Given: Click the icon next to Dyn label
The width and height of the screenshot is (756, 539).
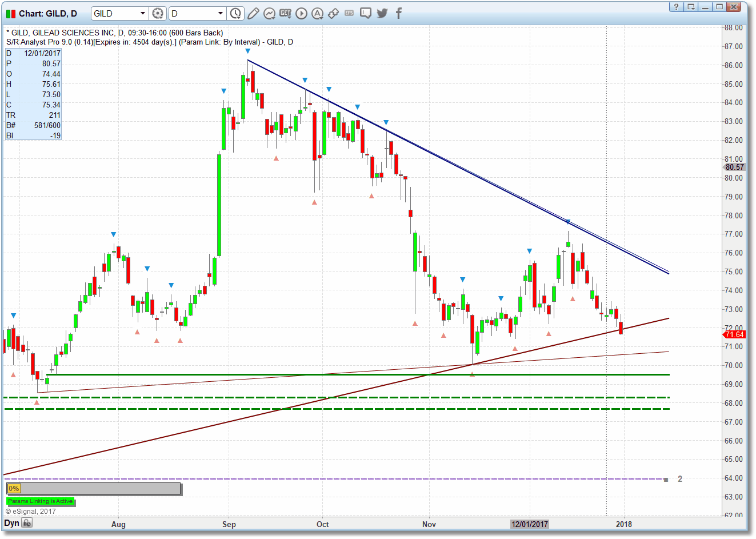Looking at the screenshot, I should click(x=27, y=523).
